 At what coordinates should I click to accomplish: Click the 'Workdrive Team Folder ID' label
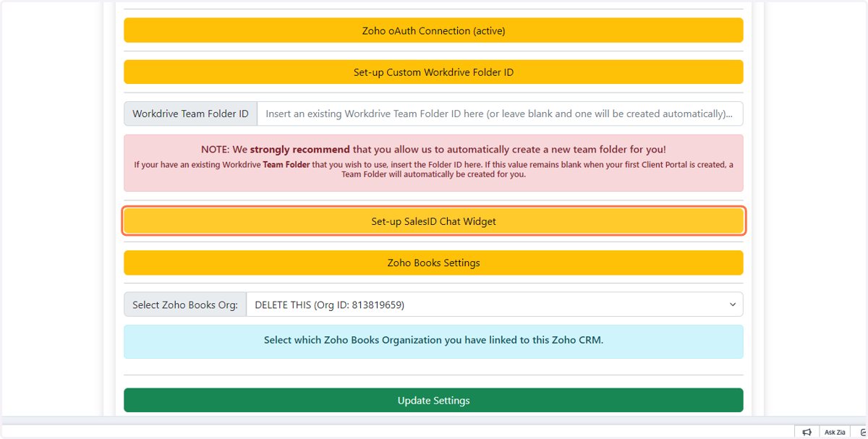point(190,114)
